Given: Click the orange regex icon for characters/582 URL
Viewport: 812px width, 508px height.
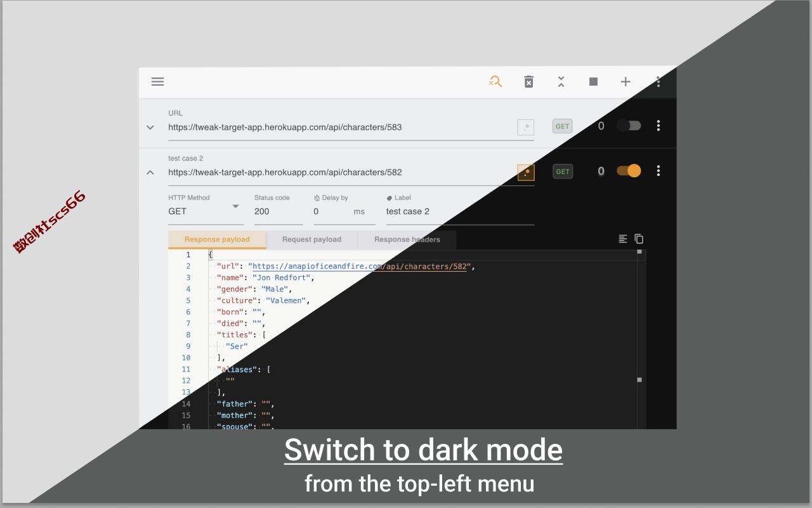Looking at the screenshot, I should [526, 172].
